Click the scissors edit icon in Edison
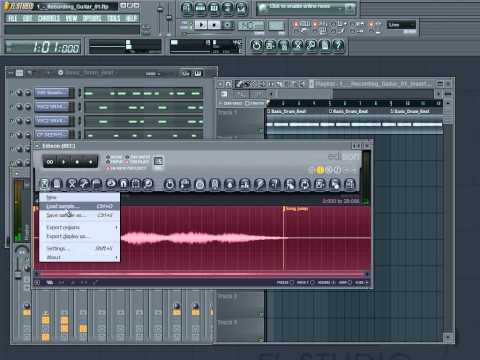Image resolution: width=480 pixels, height=360 pixels. coord(71,184)
